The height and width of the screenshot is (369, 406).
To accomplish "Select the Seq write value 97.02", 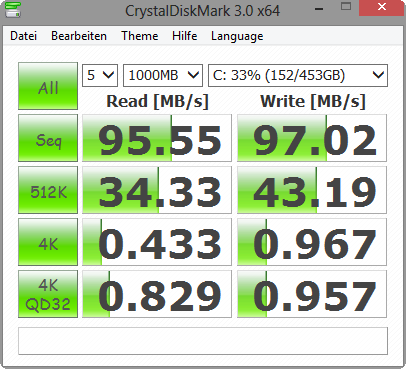I will 312,138.
